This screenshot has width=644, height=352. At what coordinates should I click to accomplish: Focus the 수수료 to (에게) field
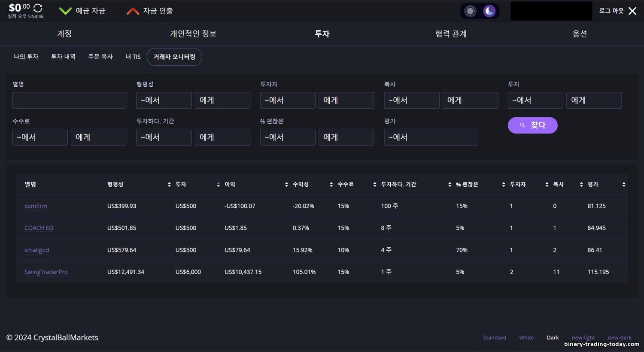pyautogui.click(x=99, y=137)
